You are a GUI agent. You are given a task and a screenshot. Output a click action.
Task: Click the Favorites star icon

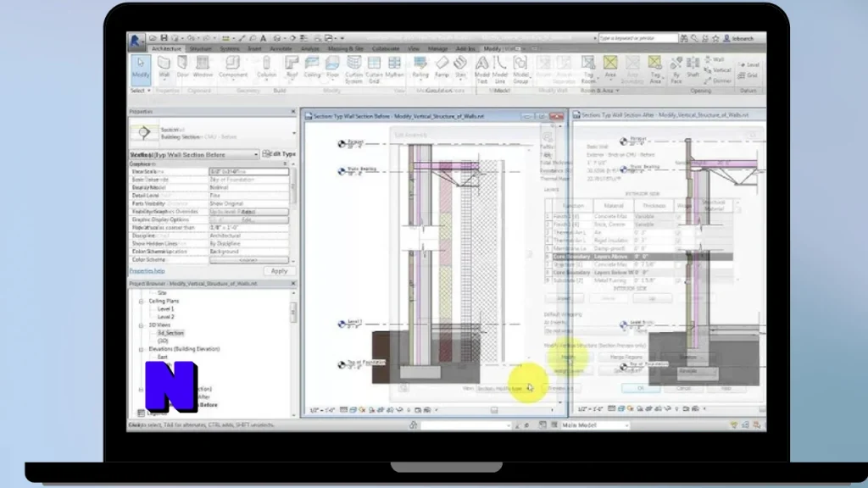[715, 38]
